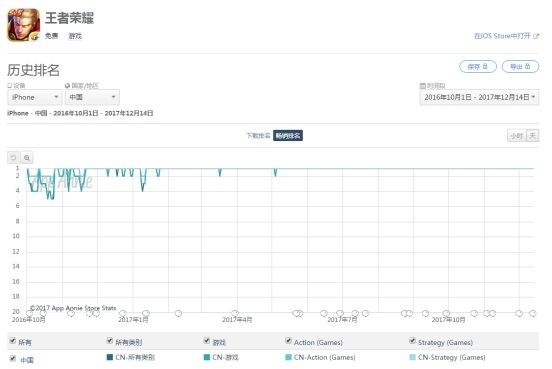Screen dimensions: 552x369
Task: Uncheck the 中国 country checkbox
Action: (13, 358)
